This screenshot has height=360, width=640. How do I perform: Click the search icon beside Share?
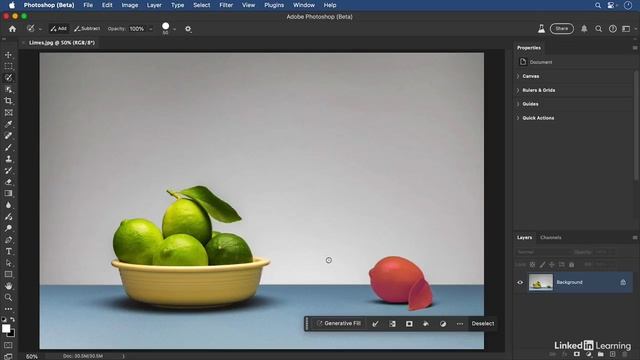click(598, 29)
